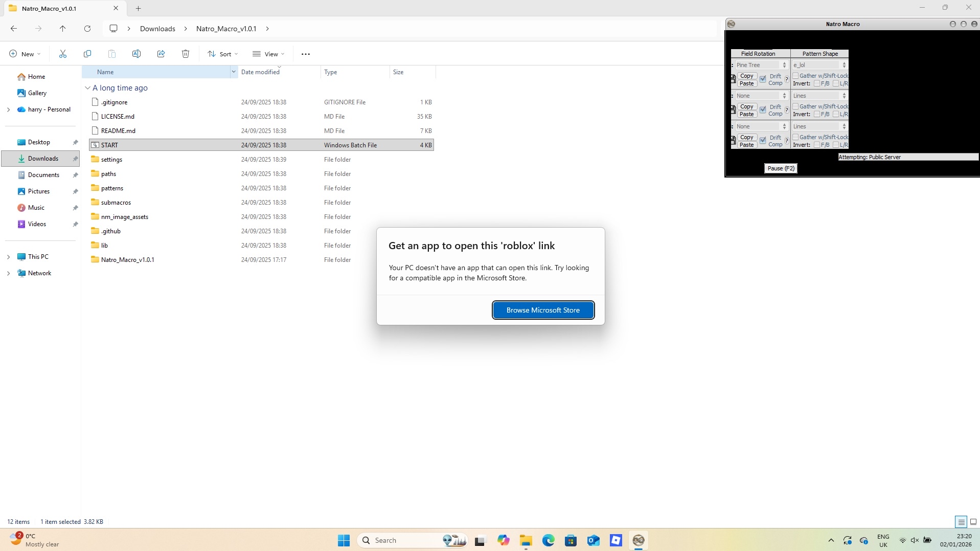The width and height of the screenshot is (980, 551).
Task: Save field rotation via floppy disk icon
Action: [733, 79]
